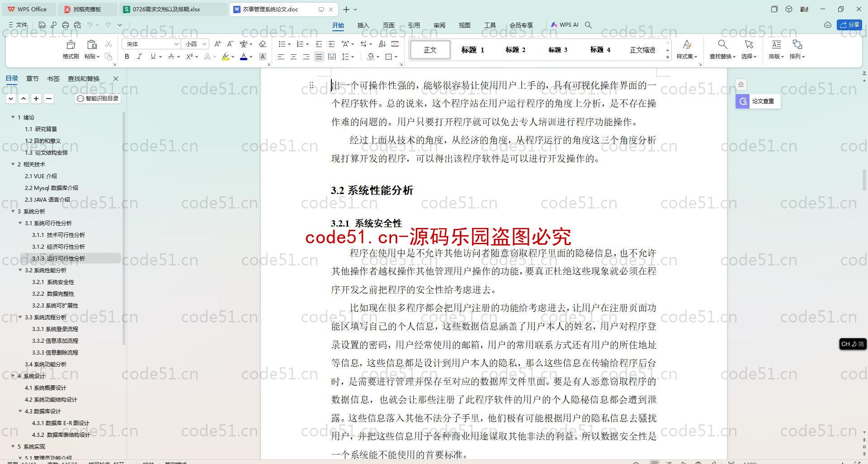Clear formatting with the eraser icon

[263, 44]
